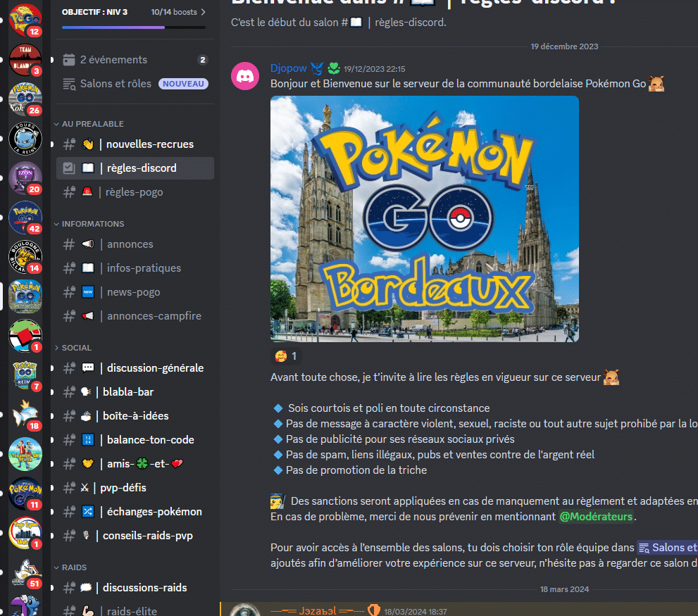Open the balance-ton-code channel
The height and width of the screenshot is (616, 698).
[135, 440]
